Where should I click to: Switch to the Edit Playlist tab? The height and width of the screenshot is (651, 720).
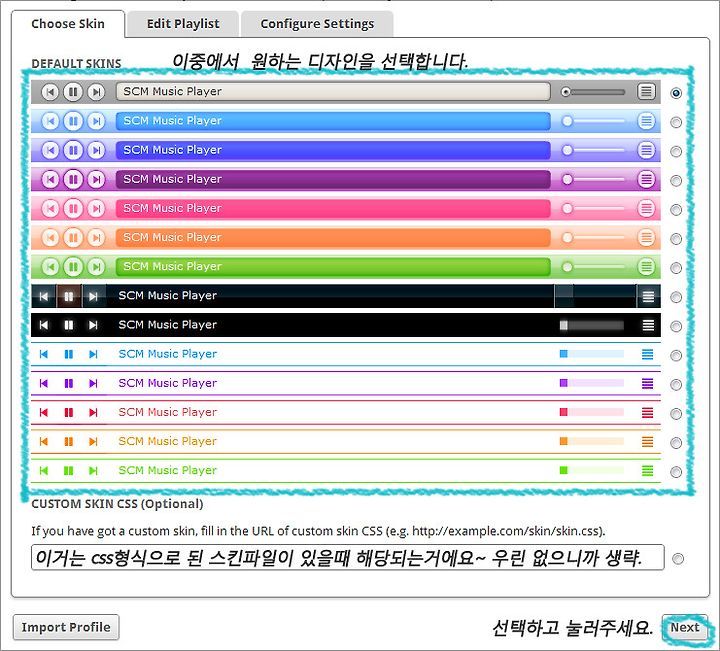coord(183,24)
